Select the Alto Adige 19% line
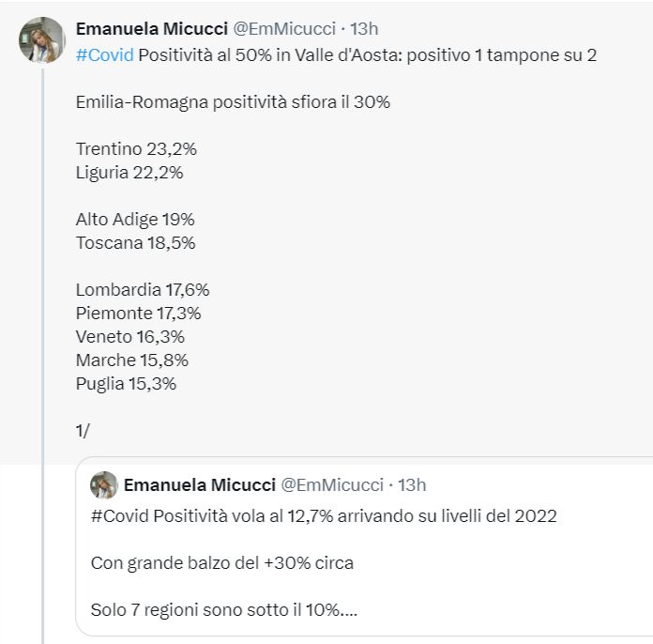The width and height of the screenshot is (653, 644). pos(135,219)
